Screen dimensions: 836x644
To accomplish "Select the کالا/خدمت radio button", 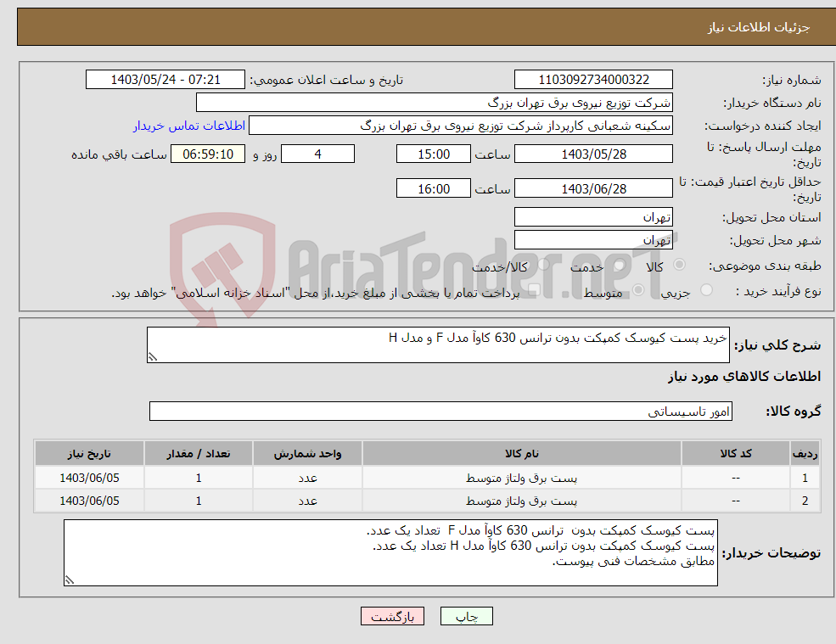I will point(543,265).
